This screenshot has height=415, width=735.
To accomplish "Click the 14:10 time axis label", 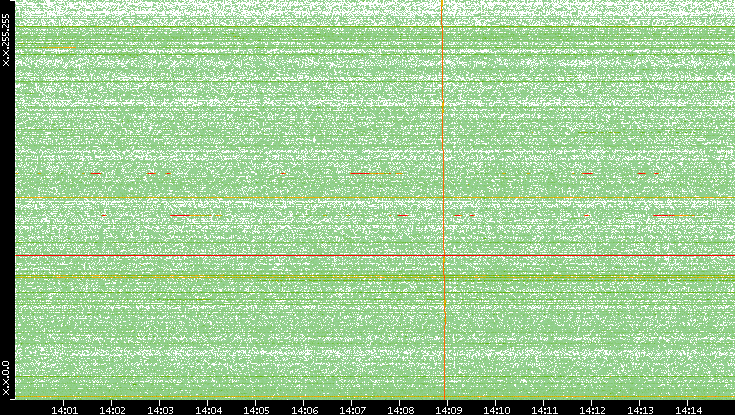I will 496,410.
